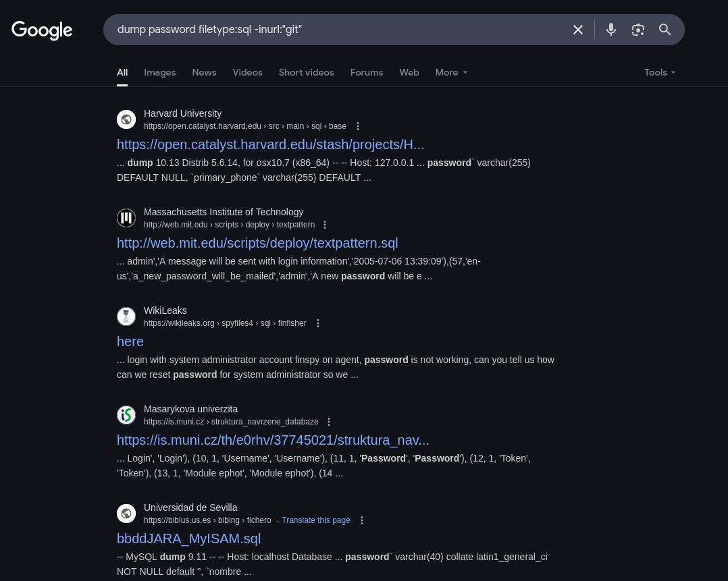Click into the Google search input field
This screenshot has height=581, width=728.
(x=338, y=30)
